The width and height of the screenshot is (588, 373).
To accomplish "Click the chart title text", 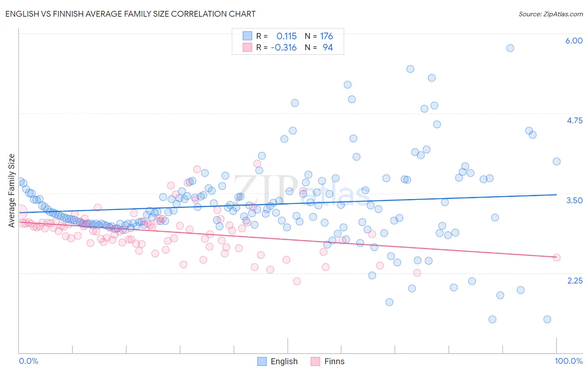I will (130, 14).
